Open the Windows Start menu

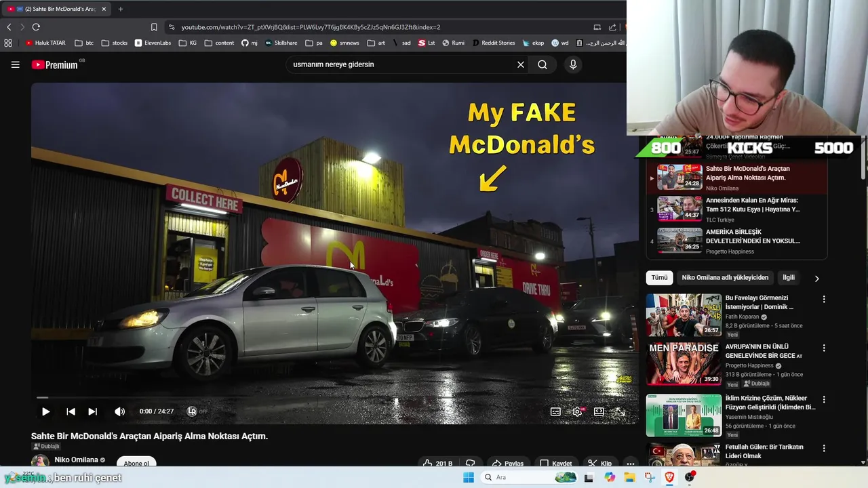469,477
